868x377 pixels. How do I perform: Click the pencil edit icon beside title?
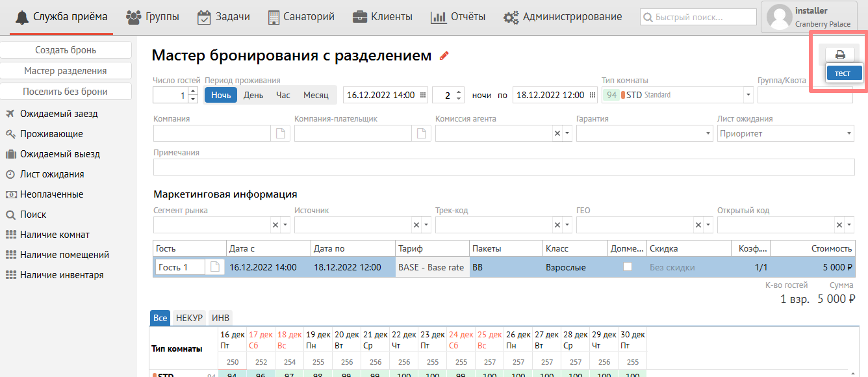[444, 56]
